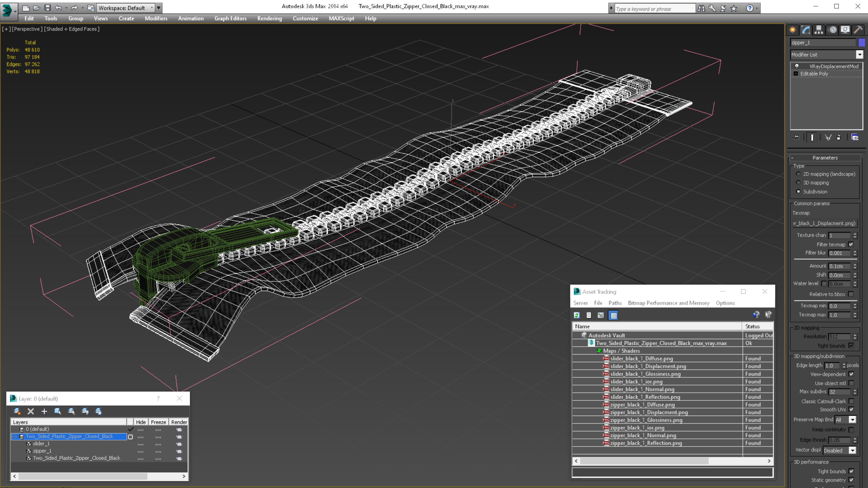Viewport: 868px width, 488px height.
Task: Toggle the VRayDisplacementMod lightbulb on or off
Action: pyautogui.click(x=797, y=66)
